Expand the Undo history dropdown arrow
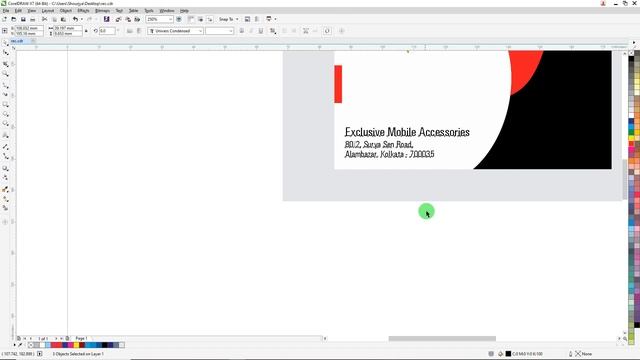The width and height of the screenshot is (640, 360). (x=82, y=19)
